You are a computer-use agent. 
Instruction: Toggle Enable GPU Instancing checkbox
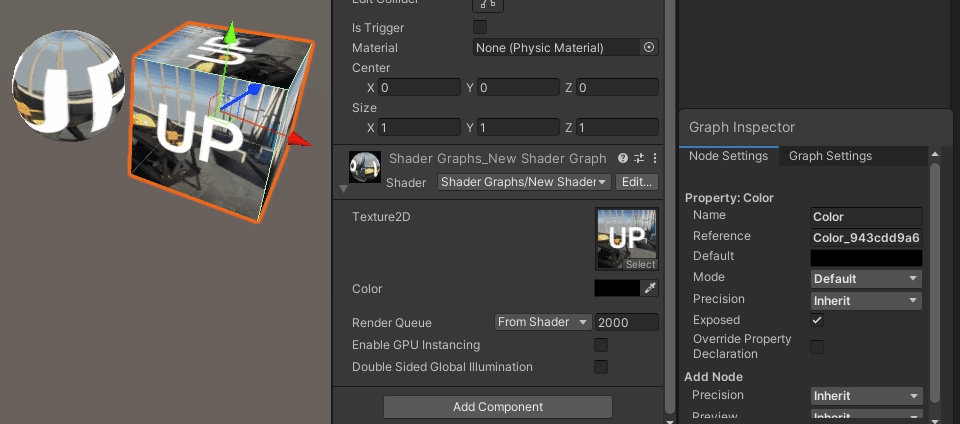[601, 345]
